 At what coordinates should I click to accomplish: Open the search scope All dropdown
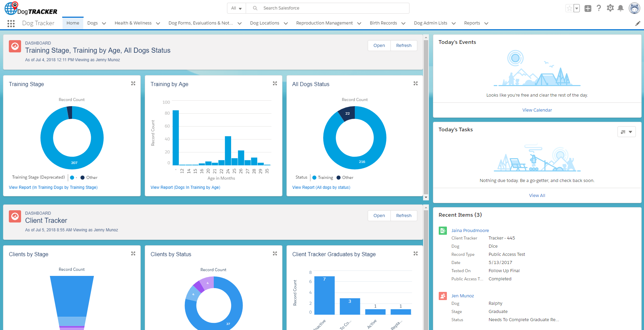(x=236, y=8)
